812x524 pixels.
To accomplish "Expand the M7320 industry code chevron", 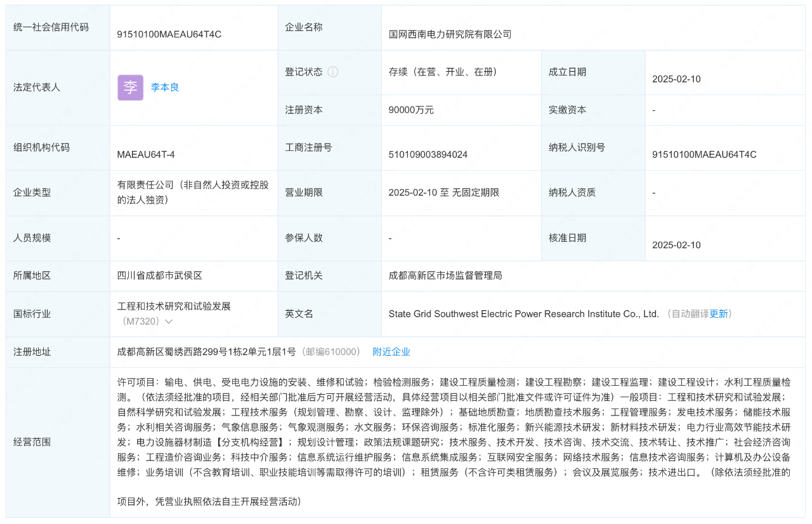I will coord(169,322).
